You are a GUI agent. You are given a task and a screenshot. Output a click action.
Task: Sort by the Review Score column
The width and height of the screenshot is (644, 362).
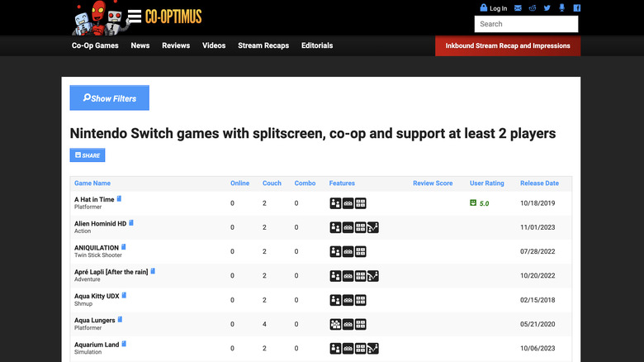433,183
